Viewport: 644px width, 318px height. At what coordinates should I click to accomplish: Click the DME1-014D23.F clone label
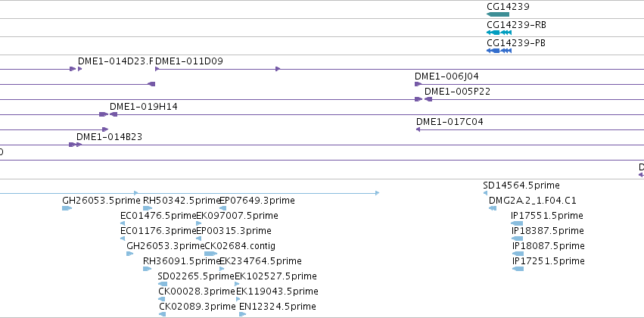coord(116,61)
